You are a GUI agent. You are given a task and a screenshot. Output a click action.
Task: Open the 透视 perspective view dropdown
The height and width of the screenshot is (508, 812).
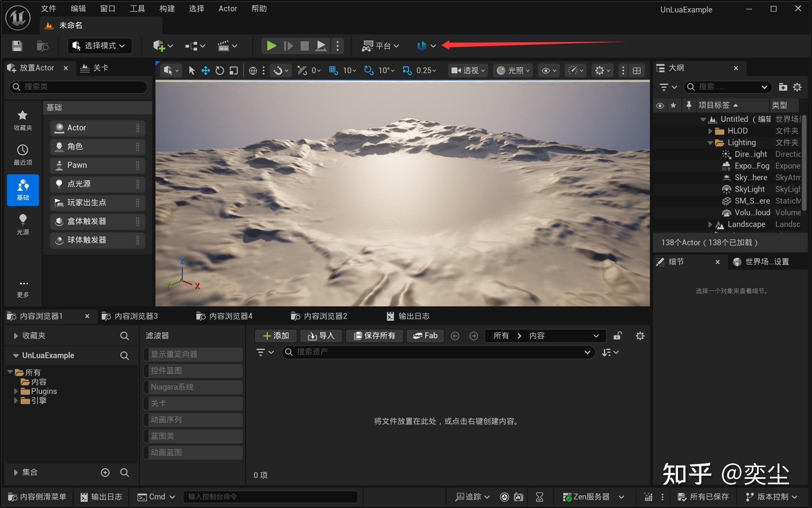(468, 70)
